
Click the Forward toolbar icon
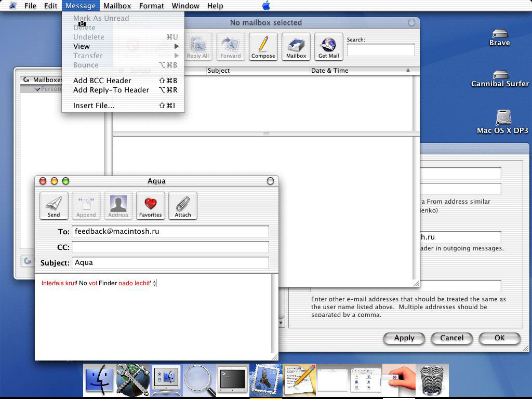tap(230, 47)
